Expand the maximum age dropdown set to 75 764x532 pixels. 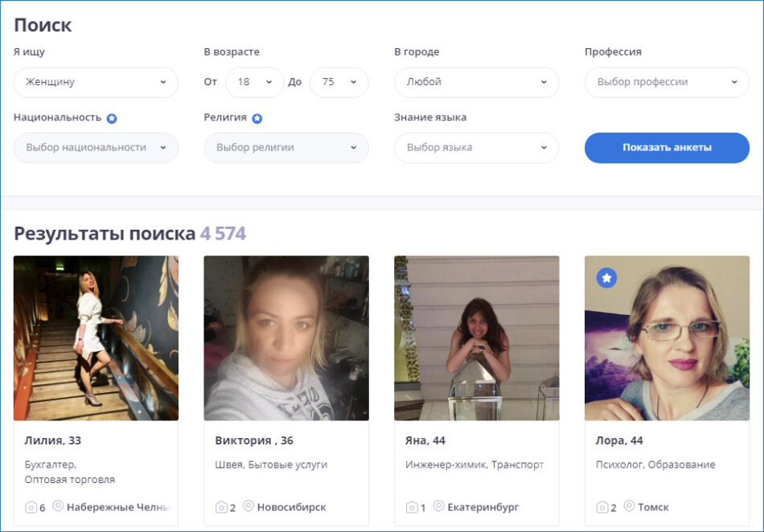pyautogui.click(x=339, y=82)
